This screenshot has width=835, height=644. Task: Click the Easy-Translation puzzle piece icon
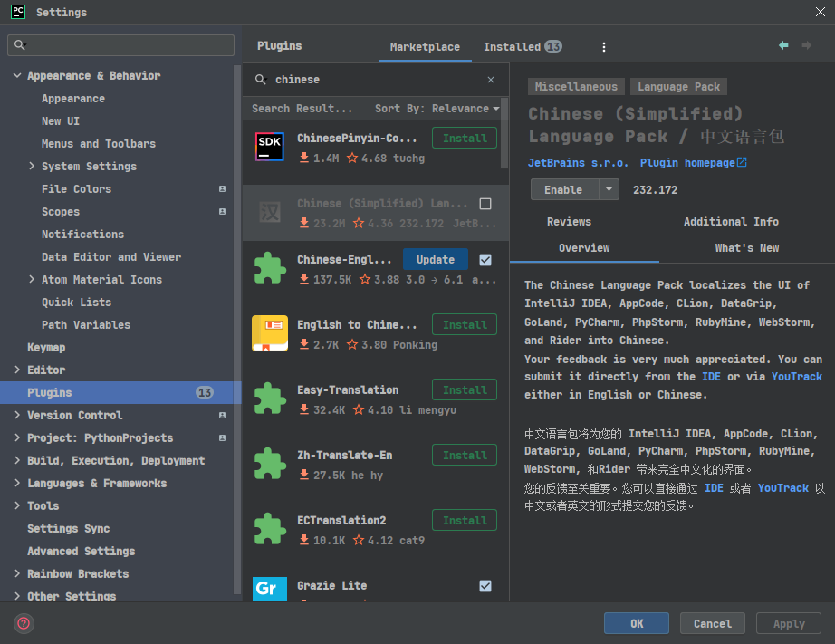270,399
